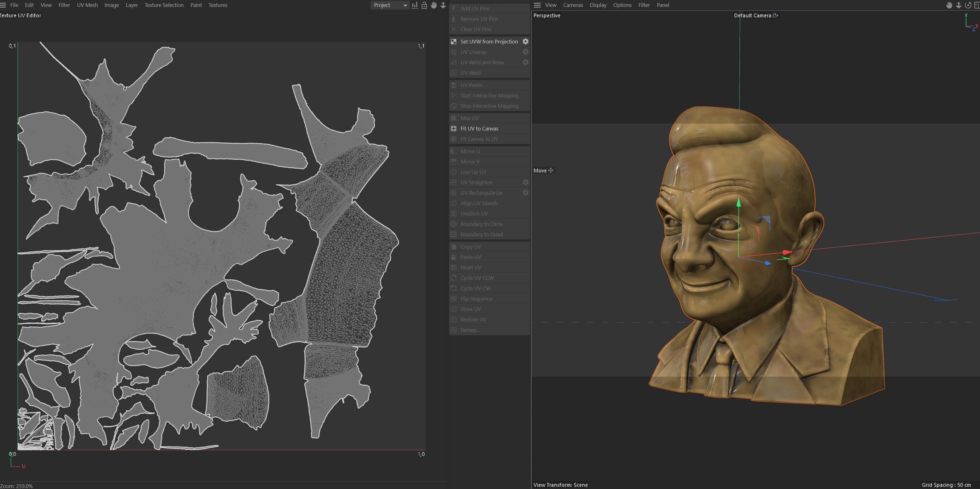Click the bar chart icon beside Project dropdown
This screenshot has width=980, height=489.
(x=415, y=5)
